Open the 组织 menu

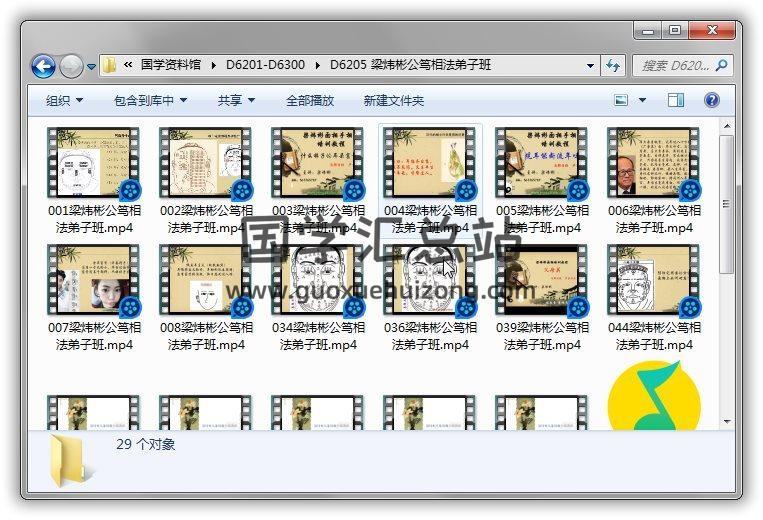tap(64, 101)
